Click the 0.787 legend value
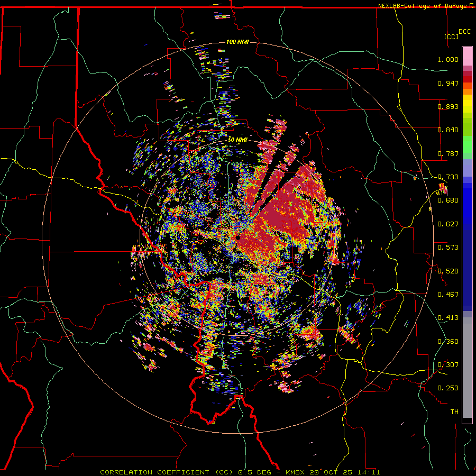Viewport: 476px width, 476px height. (448, 153)
